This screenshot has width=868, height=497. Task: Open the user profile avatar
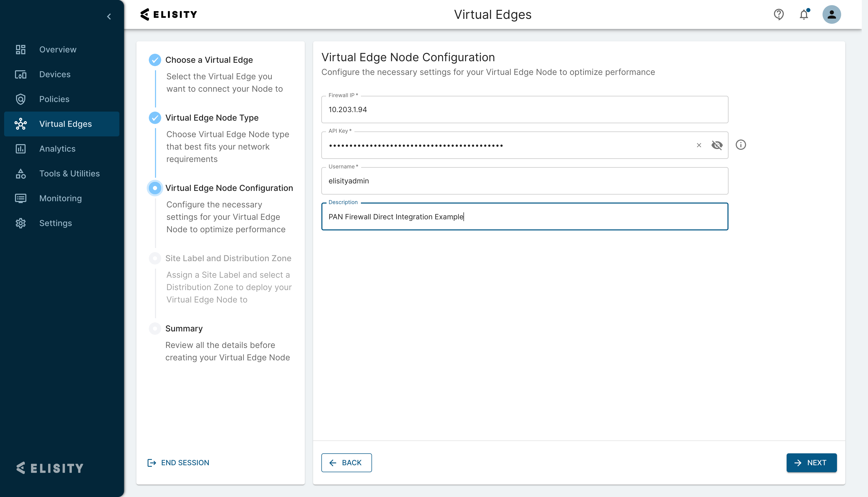pos(832,14)
